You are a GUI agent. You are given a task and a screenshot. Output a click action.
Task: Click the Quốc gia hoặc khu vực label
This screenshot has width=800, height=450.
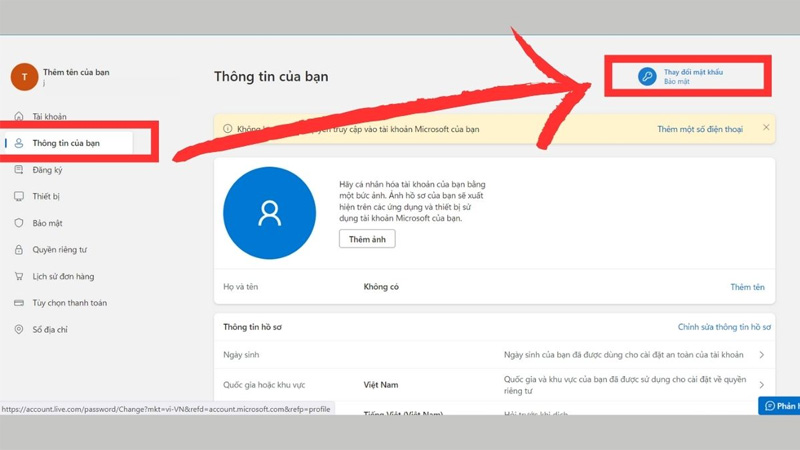(264, 385)
